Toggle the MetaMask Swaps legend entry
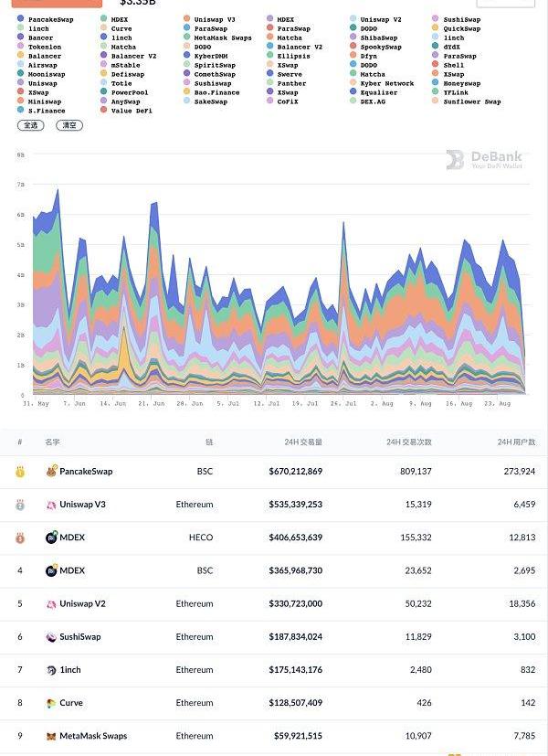Screen dimensions: 548x756 coord(223,37)
